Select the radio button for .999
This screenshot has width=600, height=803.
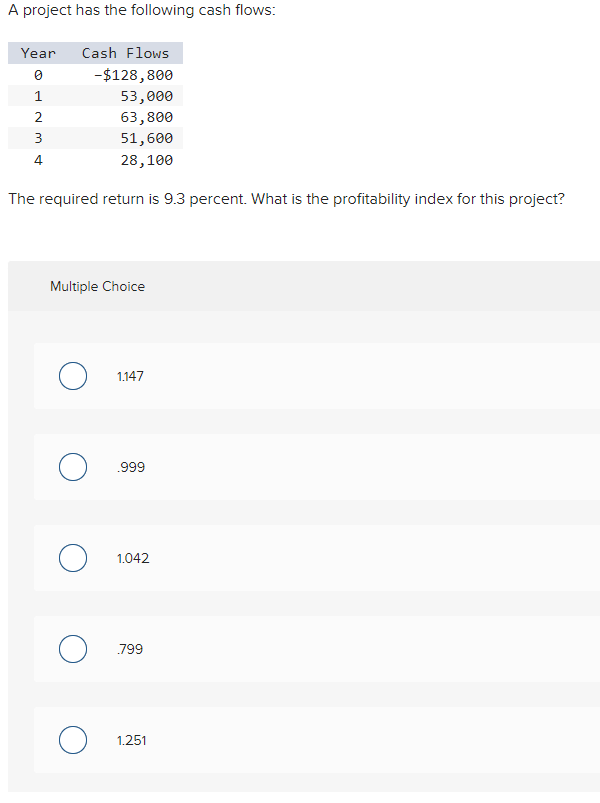click(x=72, y=467)
